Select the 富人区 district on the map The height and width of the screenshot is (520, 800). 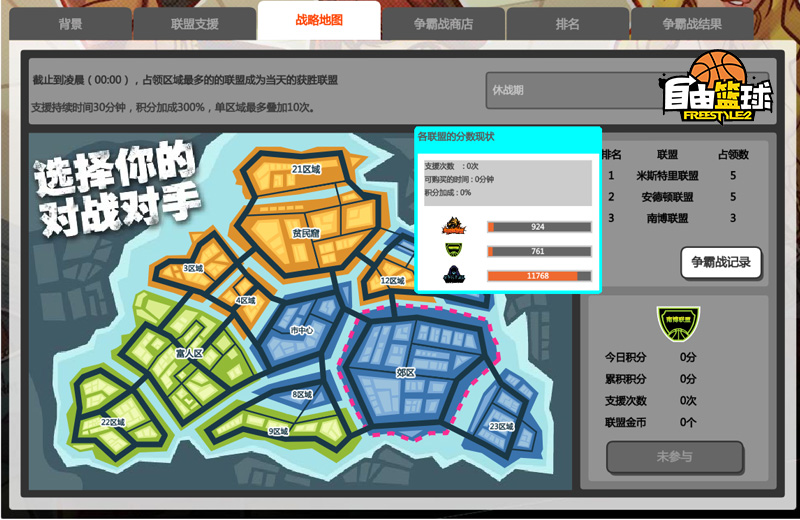tap(189, 352)
